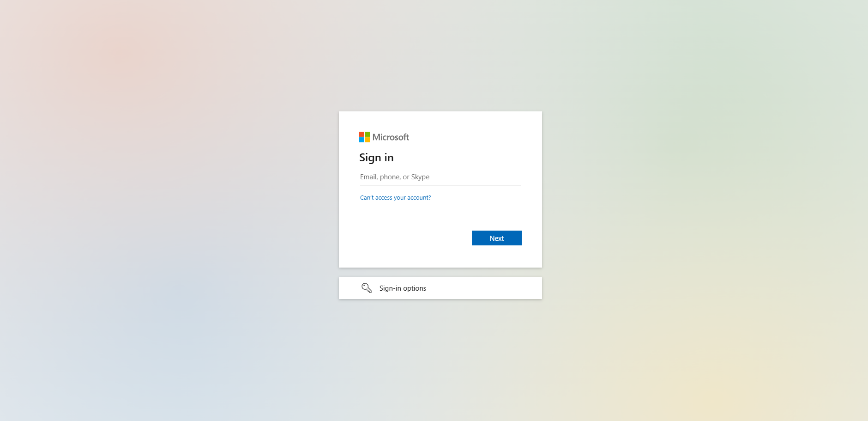Click the empty right side of the Sign-in options bar
868x421 pixels.
coord(489,288)
